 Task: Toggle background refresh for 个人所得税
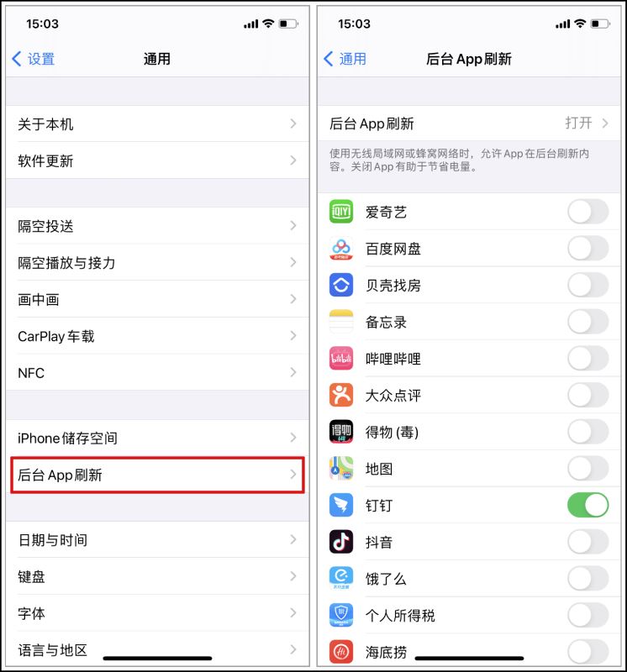coord(587,615)
